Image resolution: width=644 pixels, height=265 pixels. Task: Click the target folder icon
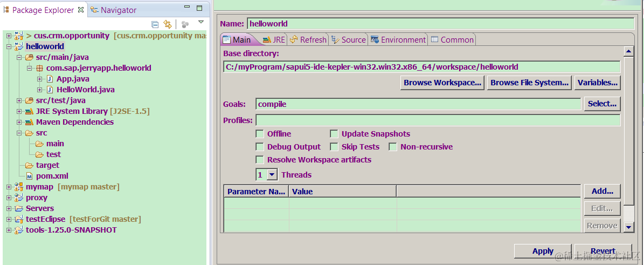(x=29, y=165)
